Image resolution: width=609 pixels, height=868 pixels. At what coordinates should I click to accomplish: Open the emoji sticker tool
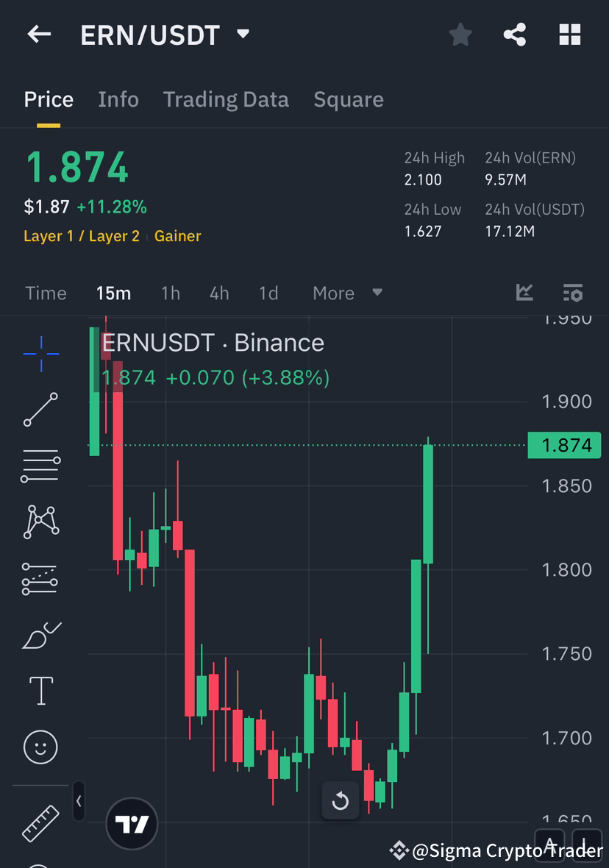pyautogui.click(x=40, y=747)
